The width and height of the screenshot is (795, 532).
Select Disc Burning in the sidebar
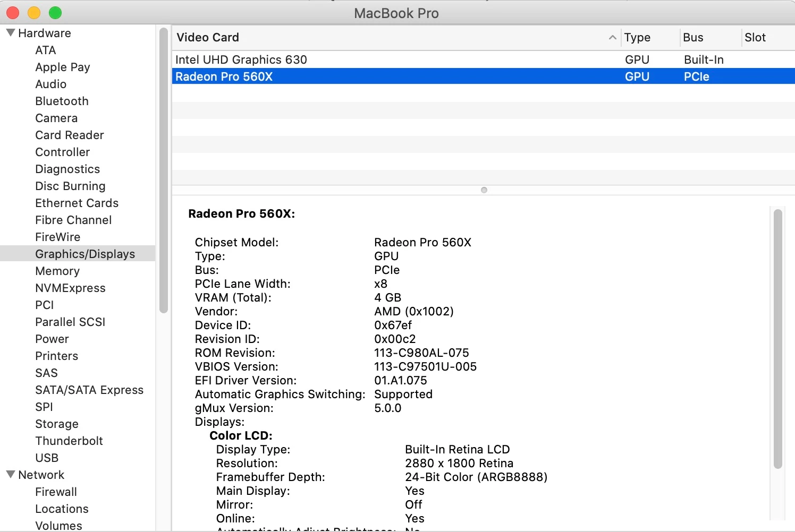coord(71,186)
